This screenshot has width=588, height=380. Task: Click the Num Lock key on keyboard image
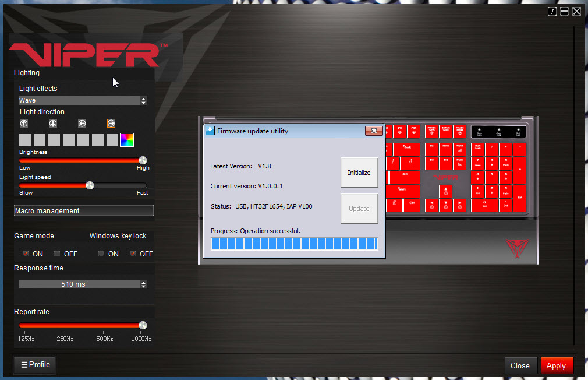(x=478, y=149)
